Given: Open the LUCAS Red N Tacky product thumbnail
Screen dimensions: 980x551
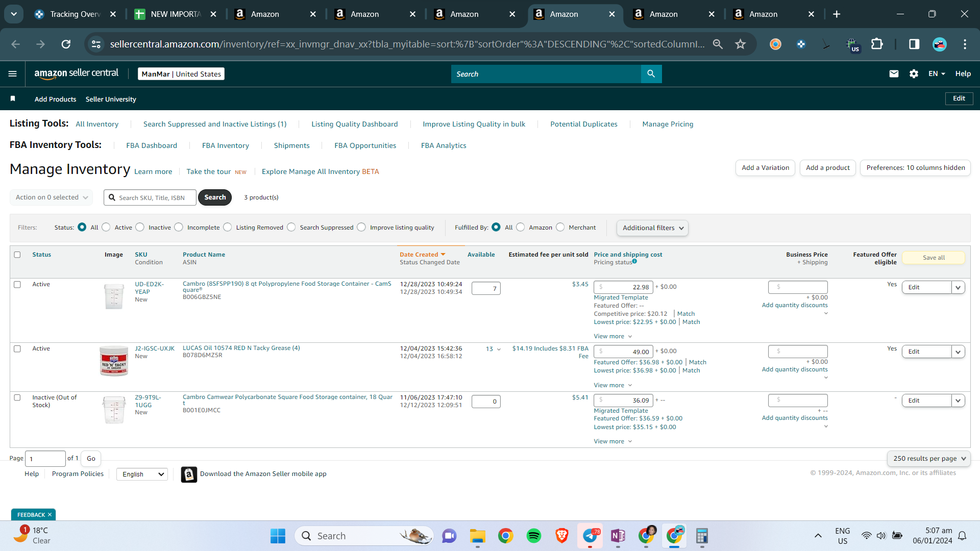Looking at the screenshot, I should (x=114, y=361).
